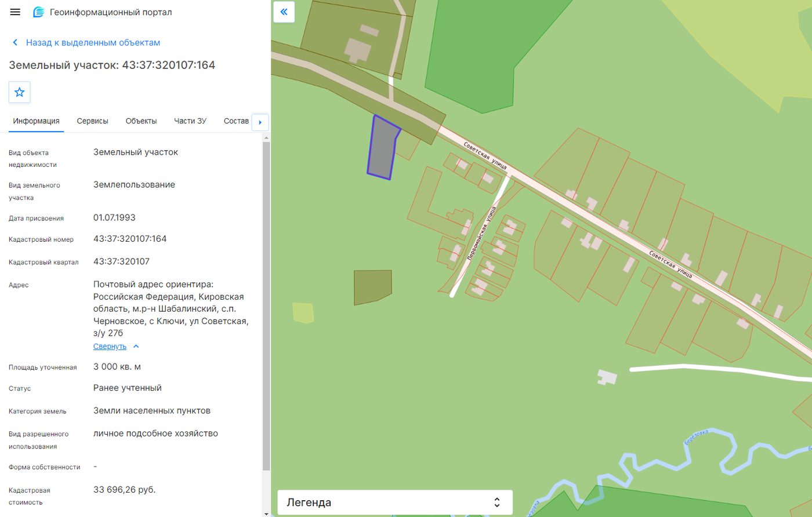812x517 pixels.
Task: Open the hamburger main menu
Action: point(15,12)
